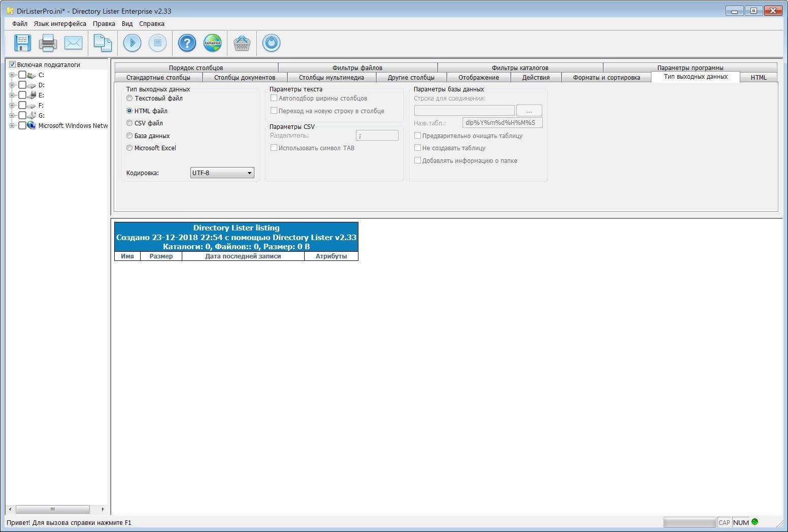The height and width of the screenshot is (532, 788).
Task: Switch to 'Форматы и сортировка' tab
Action: [607, 78]
